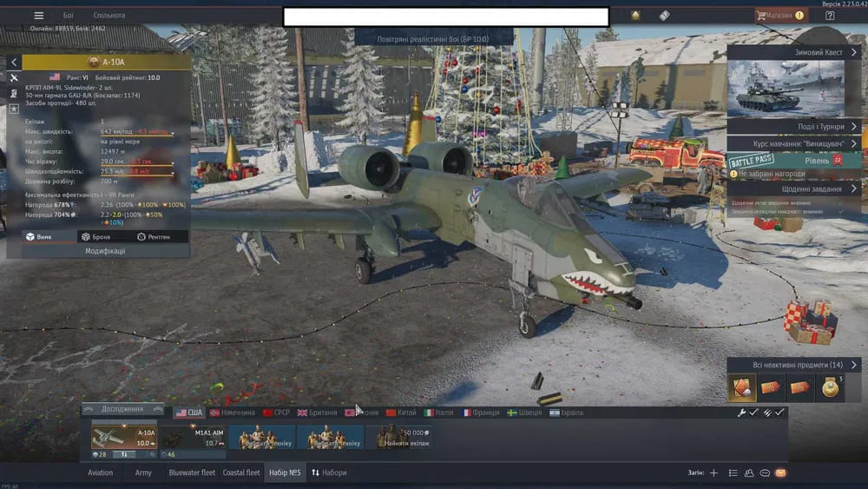Switch to Броня armor view mode
The image size is (868, 489).
tap(95, 236)
